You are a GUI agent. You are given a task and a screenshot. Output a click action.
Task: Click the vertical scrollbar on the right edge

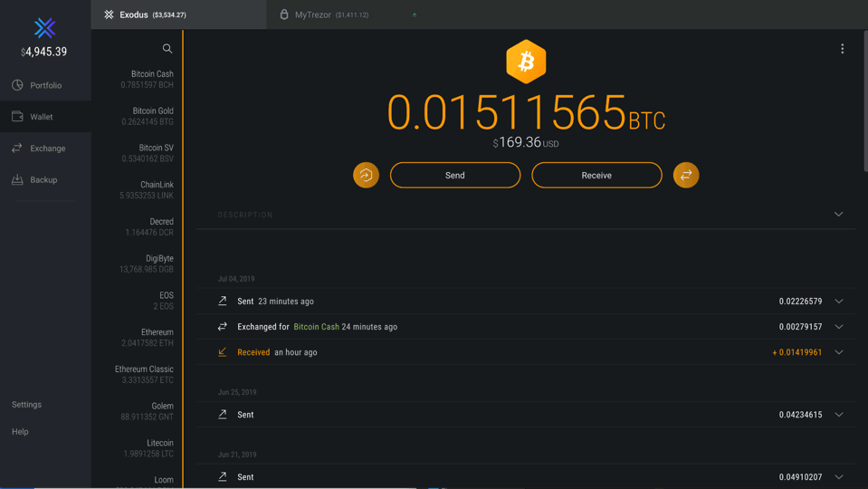[864, 101]
